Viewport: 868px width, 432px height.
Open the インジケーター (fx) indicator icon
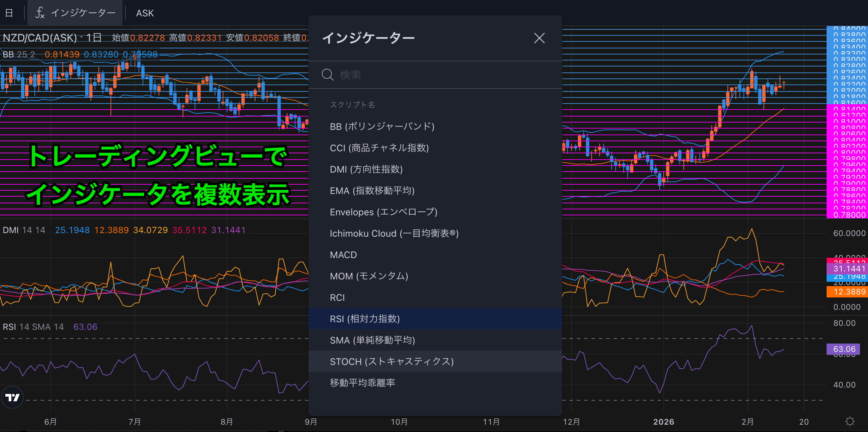(x=40, y=13)
